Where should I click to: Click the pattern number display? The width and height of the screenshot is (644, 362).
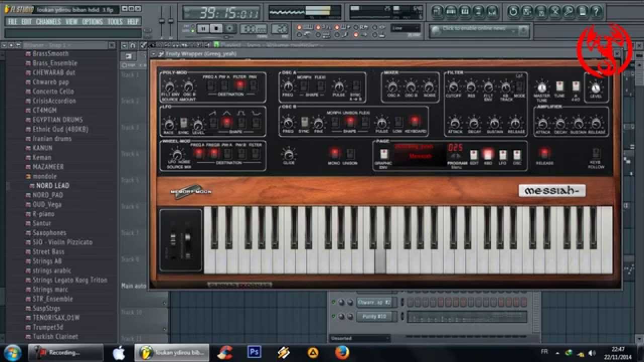[x=280, y=29]
